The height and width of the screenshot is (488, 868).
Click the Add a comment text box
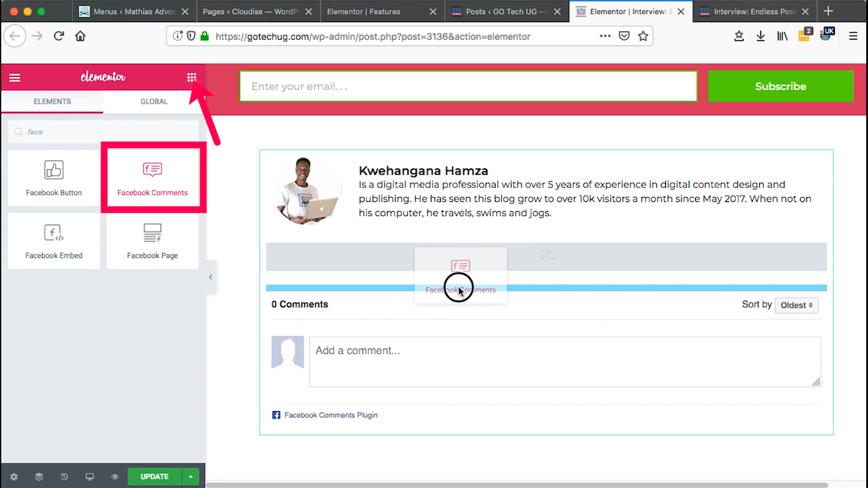565,362
